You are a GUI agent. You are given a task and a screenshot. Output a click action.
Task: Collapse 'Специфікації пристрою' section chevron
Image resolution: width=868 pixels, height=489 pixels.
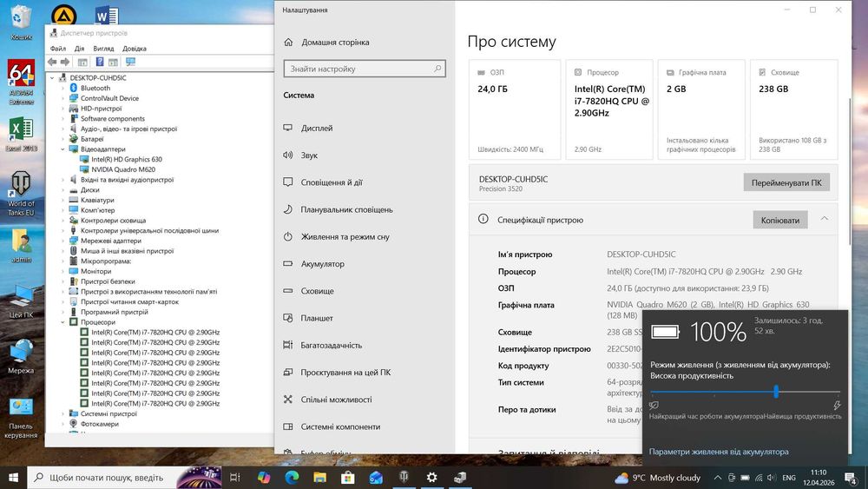coord(825,219)
